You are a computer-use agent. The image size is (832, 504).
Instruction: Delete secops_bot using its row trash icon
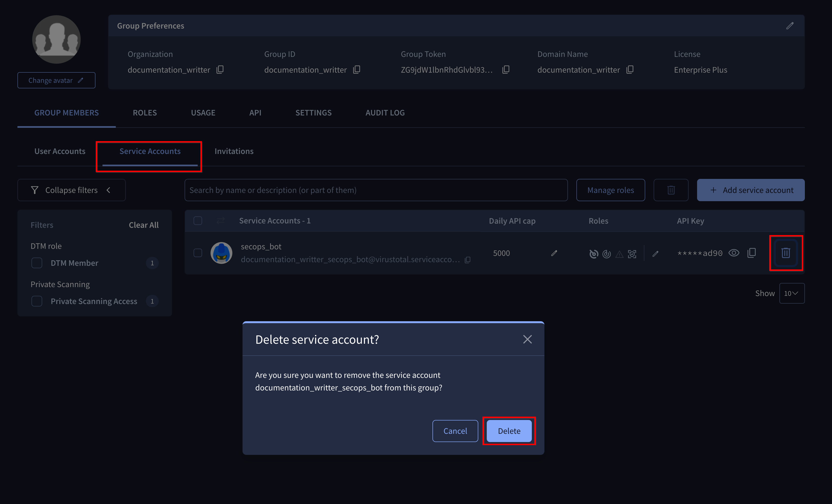(786, 253)
